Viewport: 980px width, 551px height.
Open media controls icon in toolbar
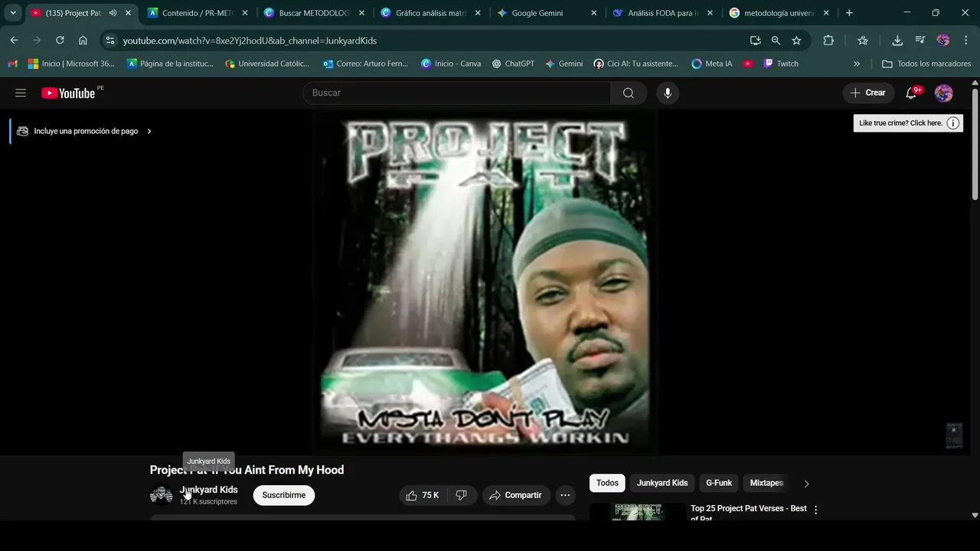[x=920, y=41]
